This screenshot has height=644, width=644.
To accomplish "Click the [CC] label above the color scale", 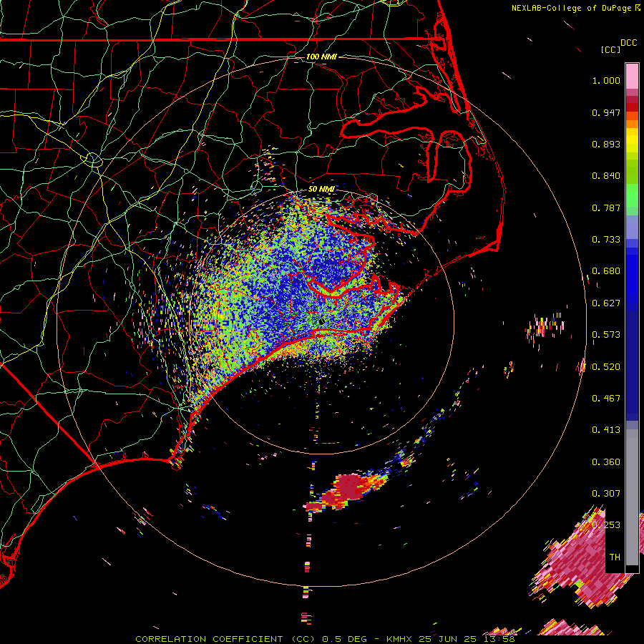I will click(610, 49).
